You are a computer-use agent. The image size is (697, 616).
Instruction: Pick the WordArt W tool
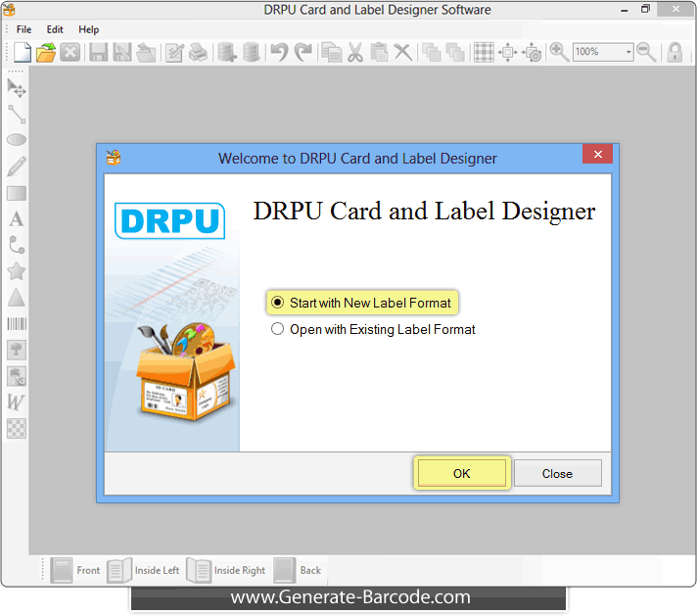[16, 403]
